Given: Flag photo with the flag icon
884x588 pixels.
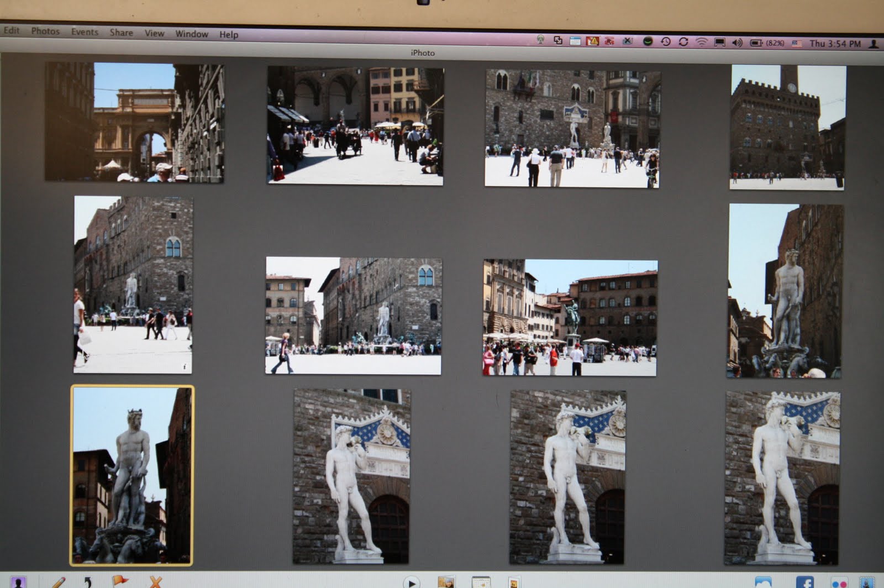Looking at the screenshot, I should (120, 581).
